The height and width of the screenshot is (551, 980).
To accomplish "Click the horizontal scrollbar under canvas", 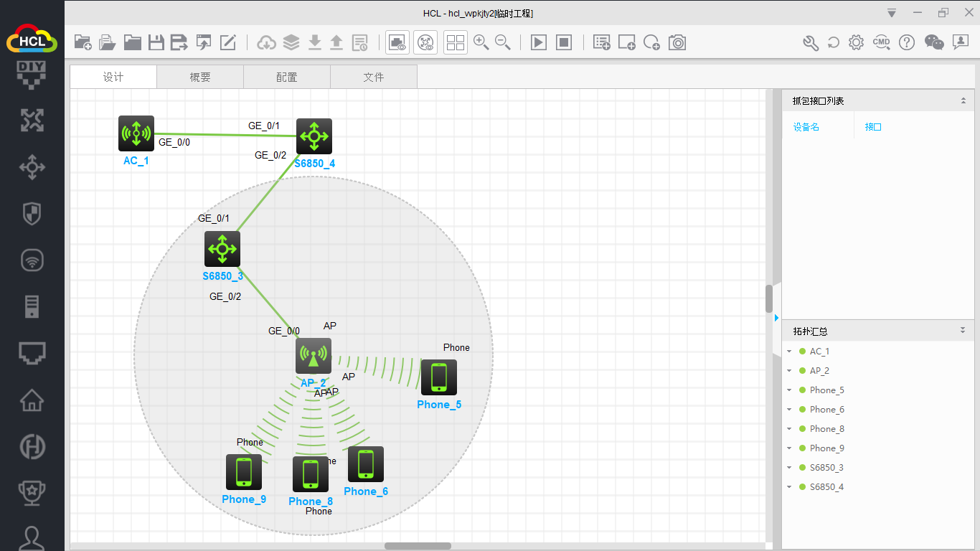I will point(418,546).
